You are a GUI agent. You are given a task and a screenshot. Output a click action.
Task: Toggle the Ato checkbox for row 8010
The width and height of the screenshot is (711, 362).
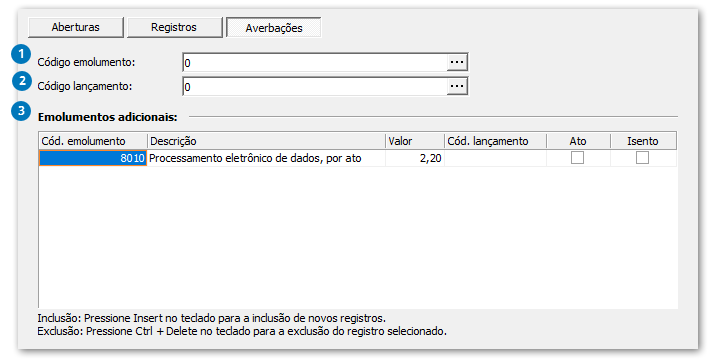click(x=577, y=158)
